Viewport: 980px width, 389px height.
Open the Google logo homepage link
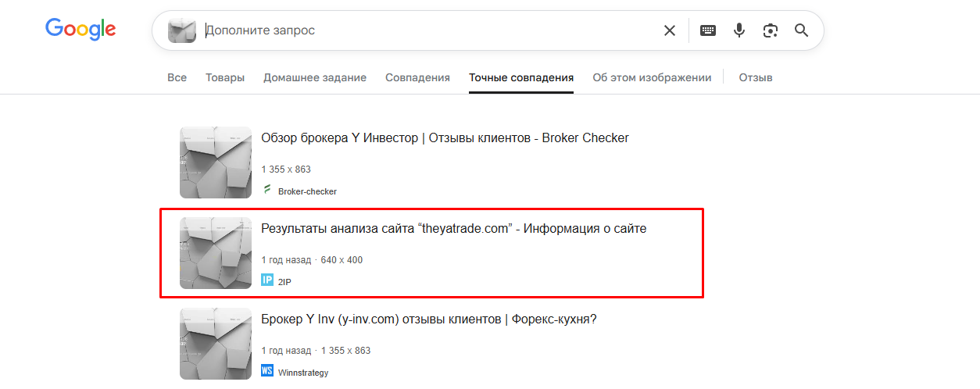[80, 30]
